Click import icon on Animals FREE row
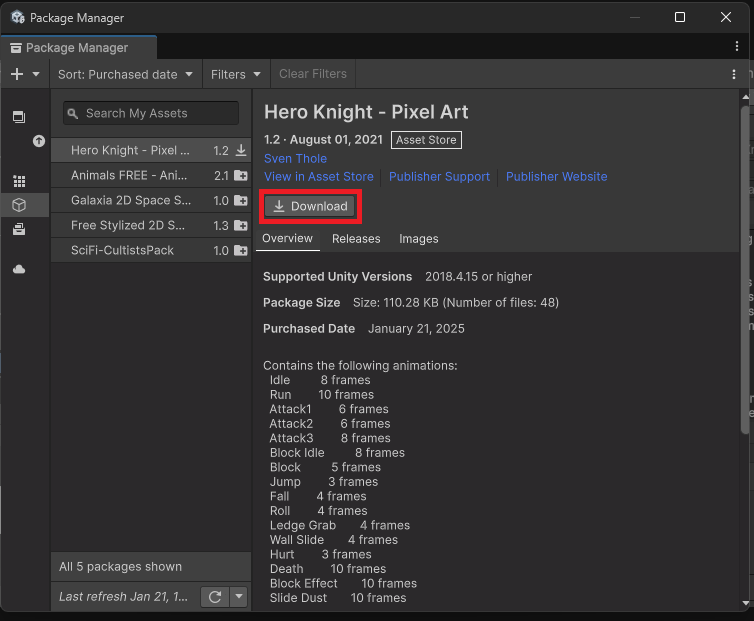754x621 pixels. [x=240, y=176]
